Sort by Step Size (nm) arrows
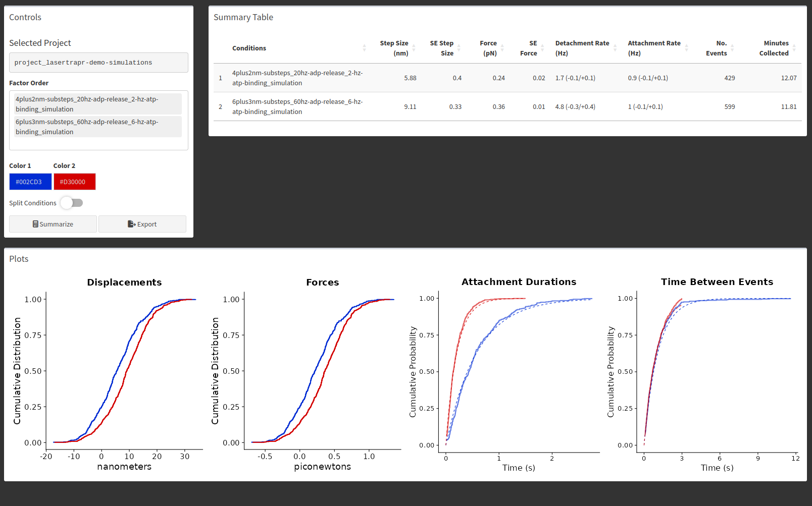812x506 pixels. coord(414,48)
